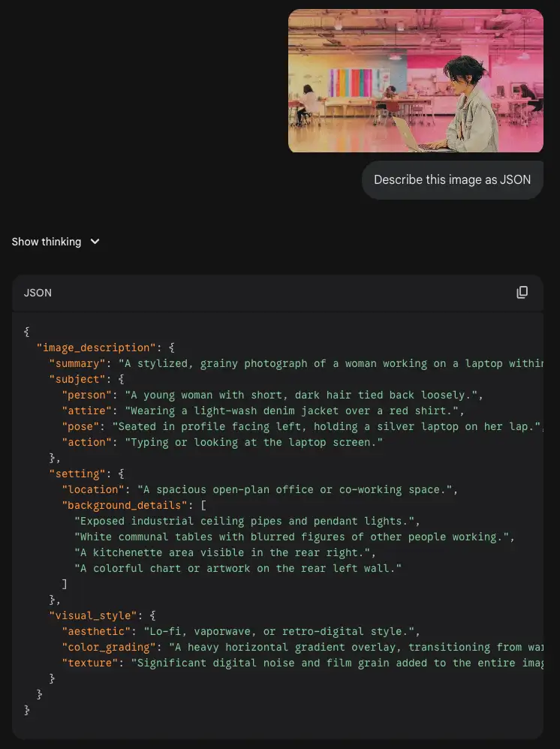Screen dimensions: 560x749
Task: Click the JSON language label in code header
Action: click(x=38, y=293)
